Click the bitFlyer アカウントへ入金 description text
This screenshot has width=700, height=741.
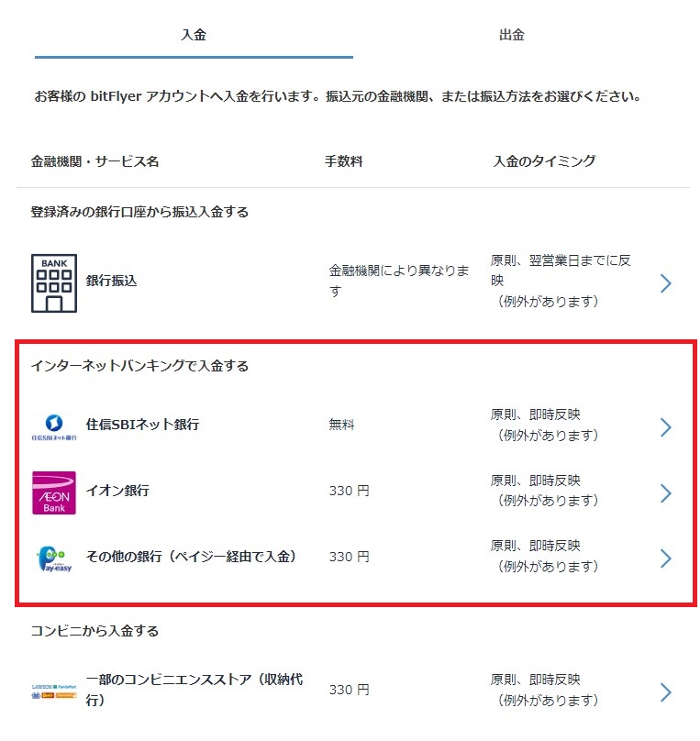pyautogui.click(x=339, y=96)
